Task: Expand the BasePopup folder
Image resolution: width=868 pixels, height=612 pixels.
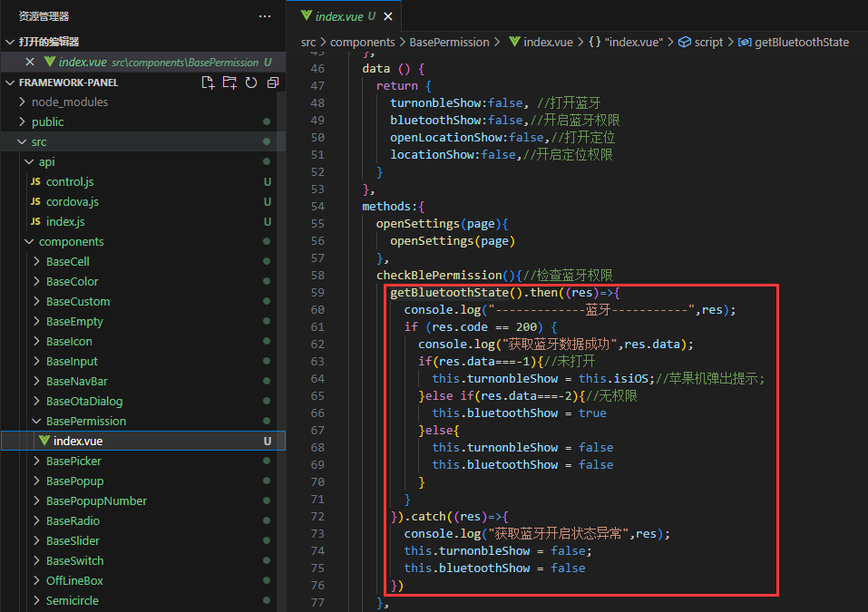Action: [36, 481]
